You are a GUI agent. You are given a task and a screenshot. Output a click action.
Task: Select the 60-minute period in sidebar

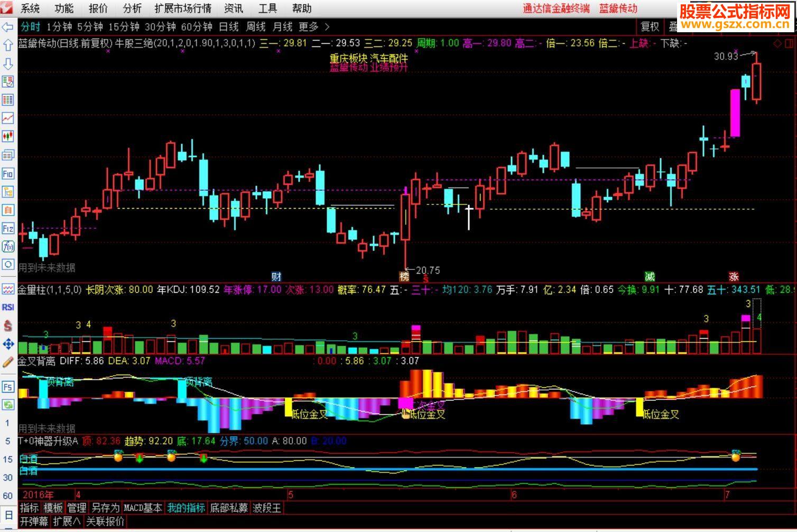[7, 496]
